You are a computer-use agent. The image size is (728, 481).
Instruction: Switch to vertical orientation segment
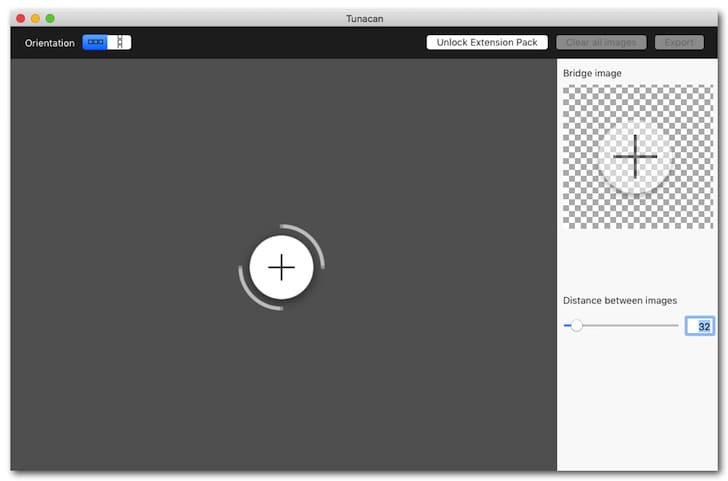click(x=119, y=42)
